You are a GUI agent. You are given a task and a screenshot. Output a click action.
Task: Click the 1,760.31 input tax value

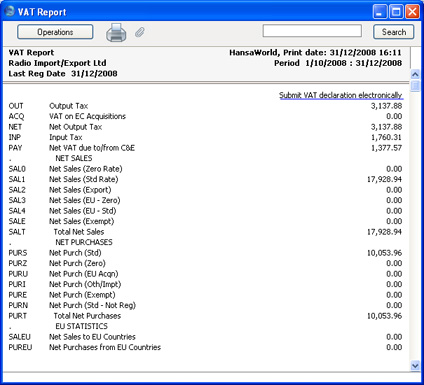tap(386, 137)
